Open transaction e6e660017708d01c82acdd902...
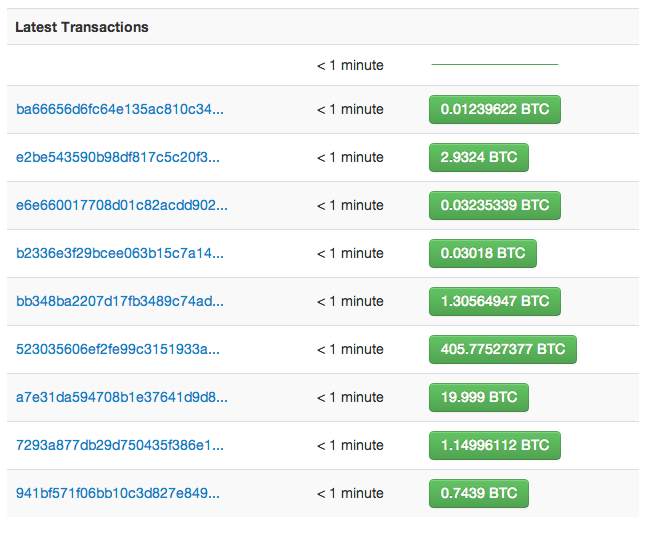This screenshot has width=649, height=540. click(122, 205)
